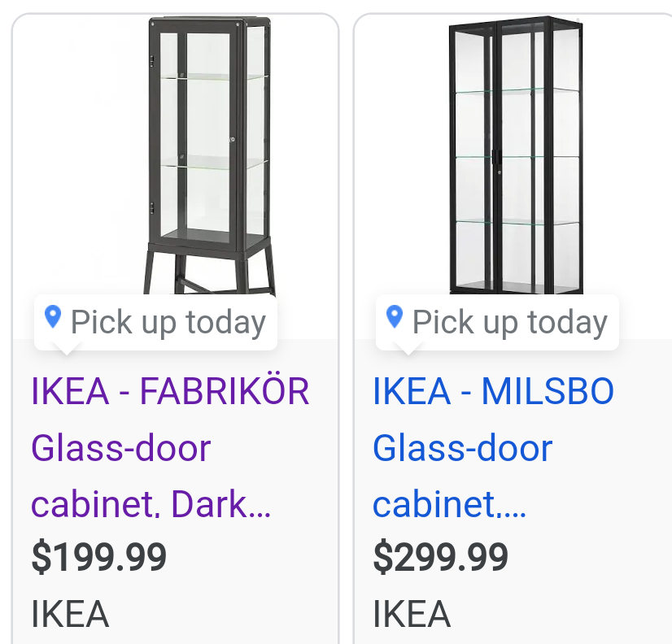Select the 'Pick up today' label above MILSBO title
This screenshot has width=672, height=644.
[x=509, y=322]
